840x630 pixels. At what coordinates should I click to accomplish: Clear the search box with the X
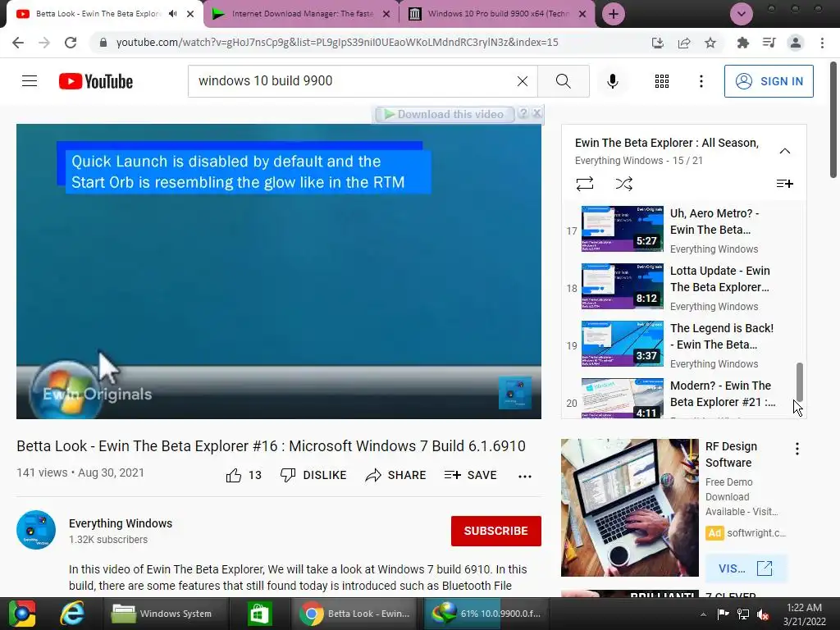(x=523, y=81)
